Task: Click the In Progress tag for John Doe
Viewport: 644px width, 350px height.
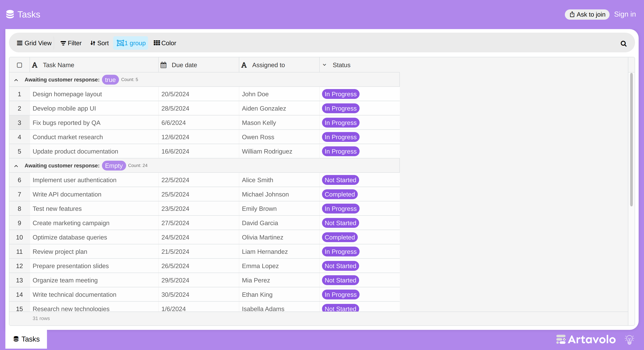Action: point(341,94)
